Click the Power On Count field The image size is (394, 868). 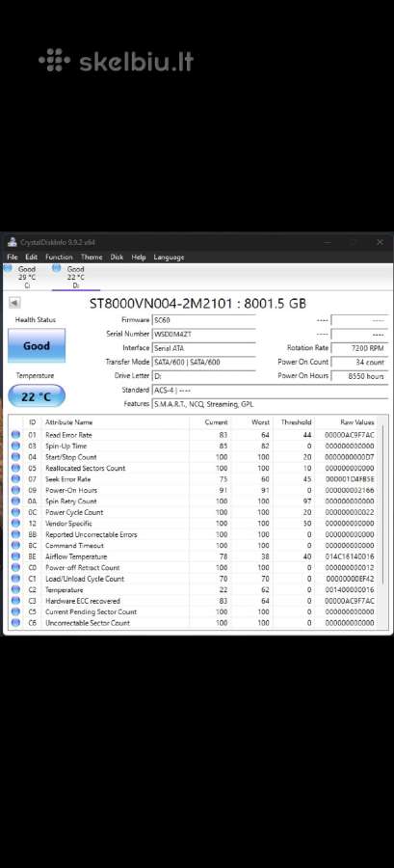[359, 362]
